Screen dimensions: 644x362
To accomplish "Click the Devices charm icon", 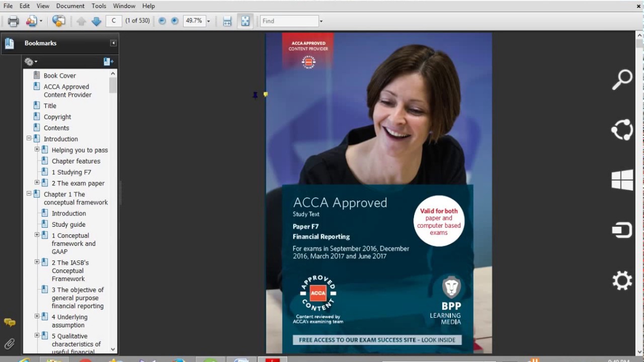I will 622,230.
